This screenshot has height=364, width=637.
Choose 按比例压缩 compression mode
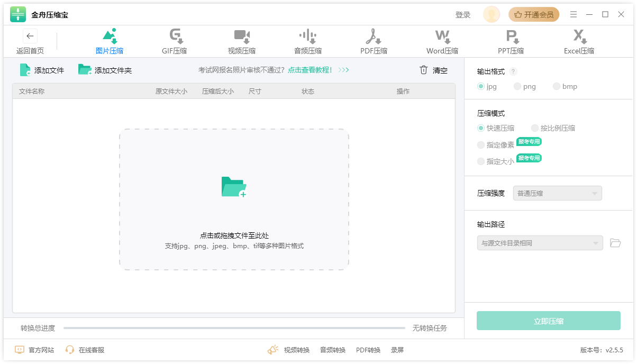pyautogui.click(x=535, y=128)
